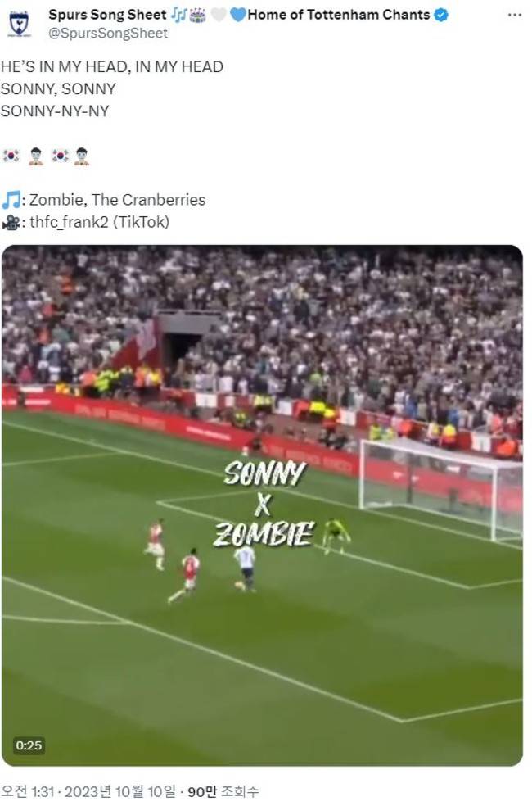Click the blue verified badge
The width and height of the screenshot is (532, 806).
(x=440, y=15)
